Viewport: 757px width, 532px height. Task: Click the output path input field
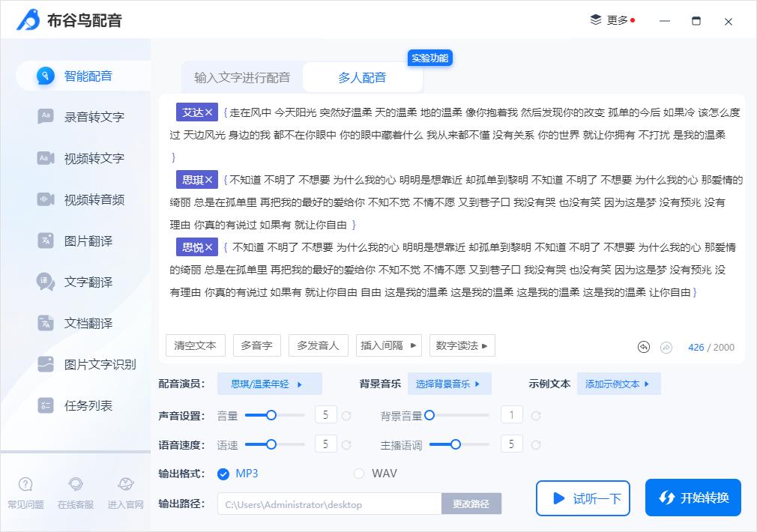[330, 504]
